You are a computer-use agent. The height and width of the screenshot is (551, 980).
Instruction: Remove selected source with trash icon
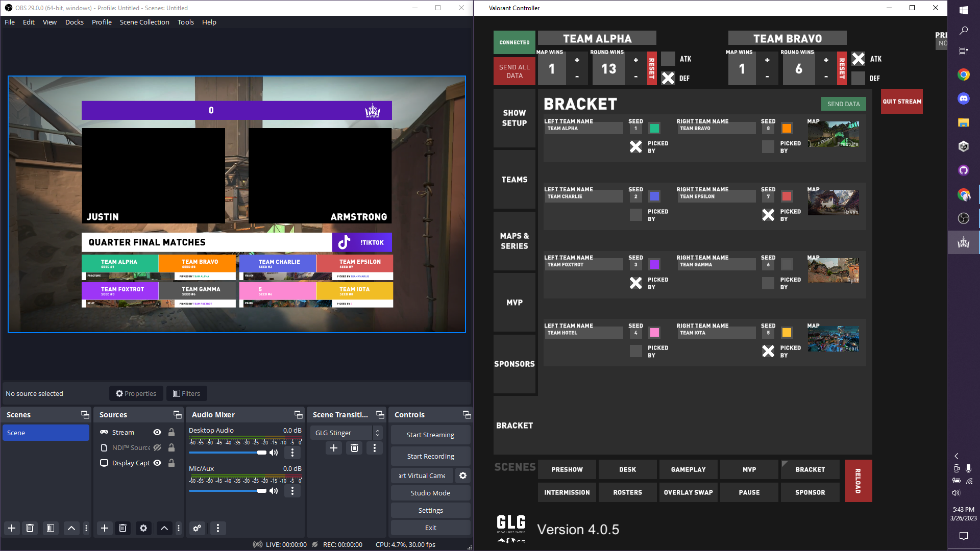(122, 528)
